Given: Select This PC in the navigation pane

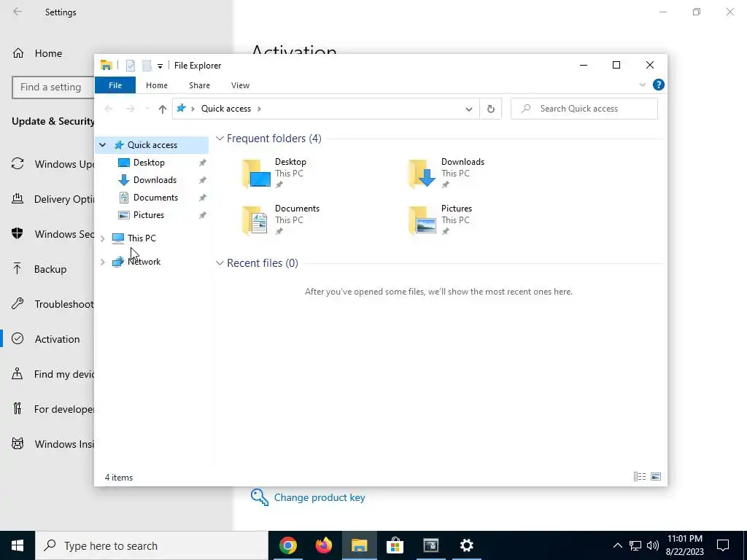Looking at the screenshot, I should (142, 238).
